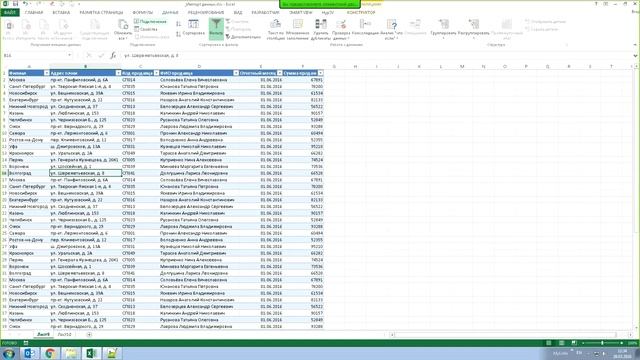
Task: Open filter dropdown for Отчетный месяц column
Action: (279, 73)
